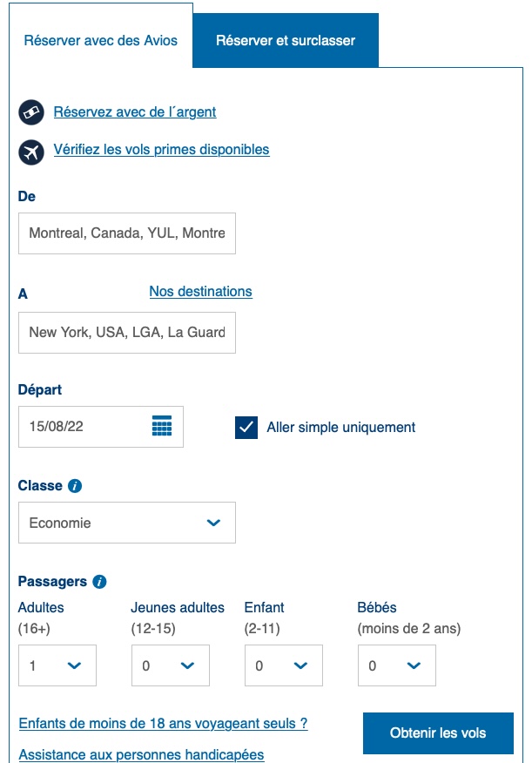
Task: Click "Réservez avec de l'argent" link
Action: point(135,111)
